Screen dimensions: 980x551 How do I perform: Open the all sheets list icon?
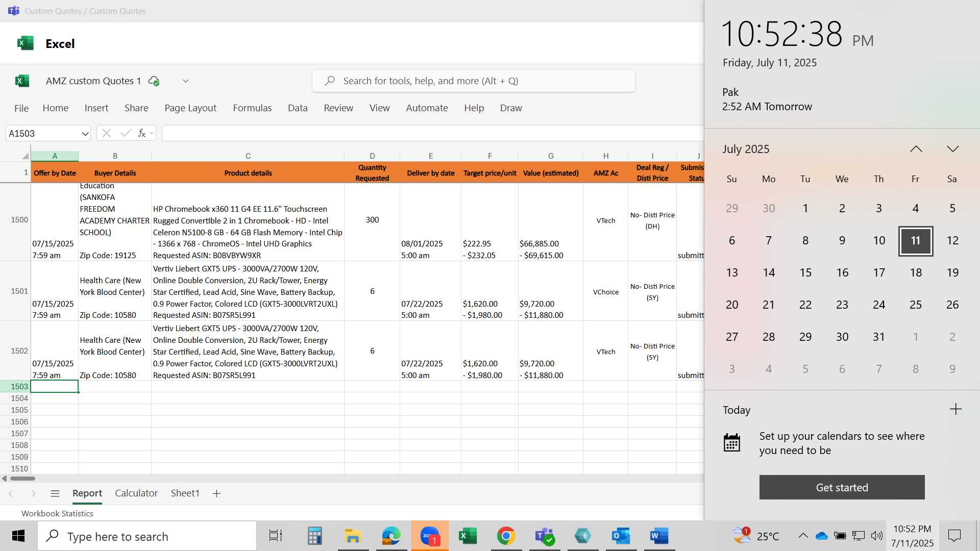(55, 493)
